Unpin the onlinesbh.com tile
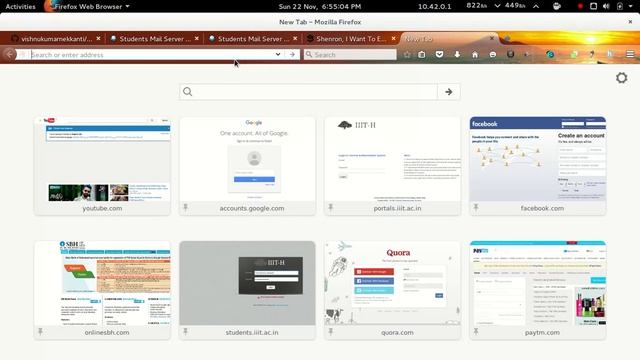This screenshot has width=640, height=360. (40, 332)
